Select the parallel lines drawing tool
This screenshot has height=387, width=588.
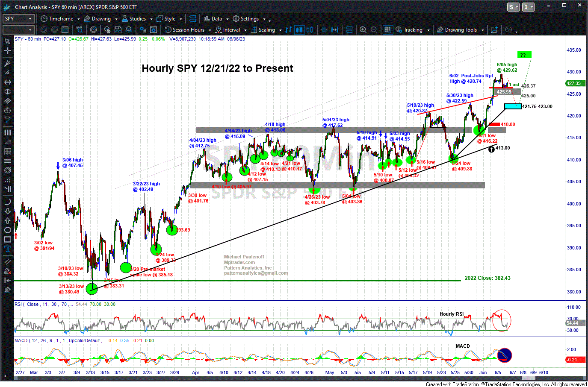pyautogui.click(x=7, y=101)
